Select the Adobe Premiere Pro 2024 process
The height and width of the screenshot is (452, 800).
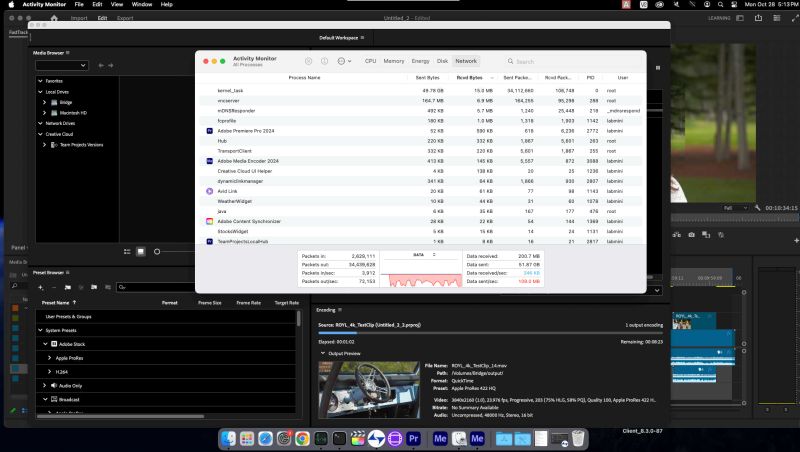coord(420,131)
